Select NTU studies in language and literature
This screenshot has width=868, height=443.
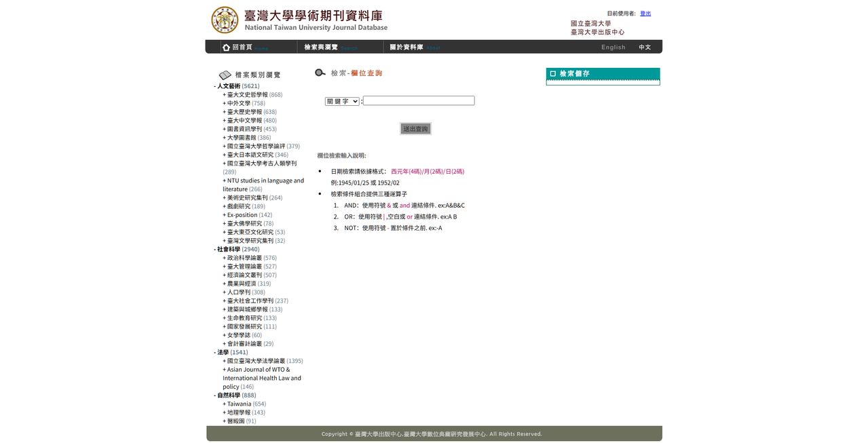(x=263, y=185)
